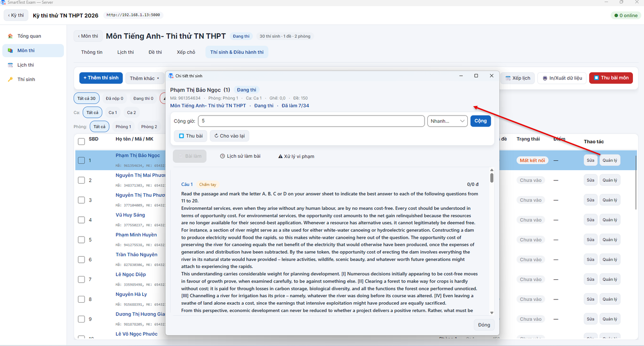Switch to the Đề thi tab
The height and width of the screenshot is (346, 644).
tap(155, 52)
